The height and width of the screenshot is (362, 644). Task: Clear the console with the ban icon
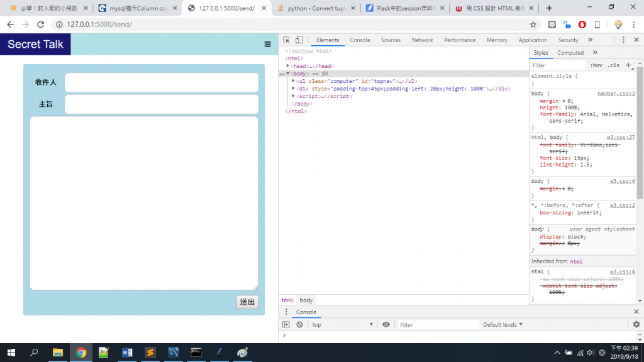click(x=299, y=325)
